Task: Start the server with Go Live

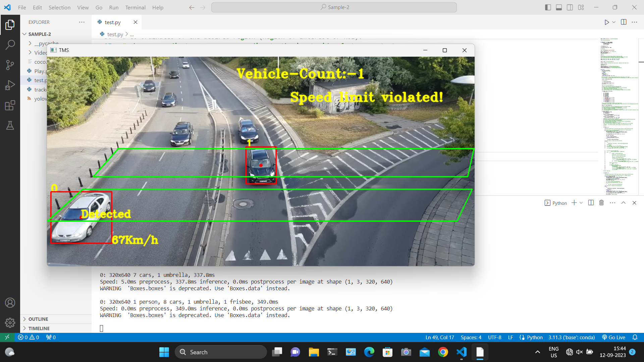Action: 613,337
